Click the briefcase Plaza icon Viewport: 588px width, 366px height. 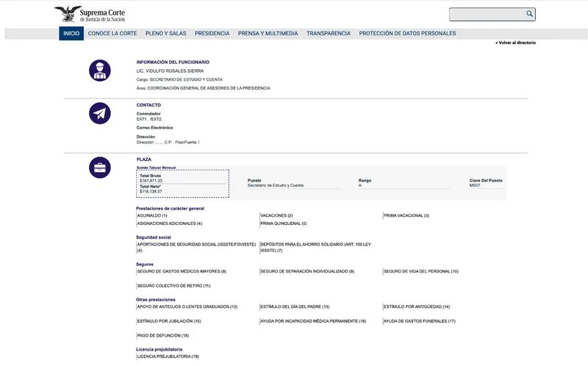100,168
